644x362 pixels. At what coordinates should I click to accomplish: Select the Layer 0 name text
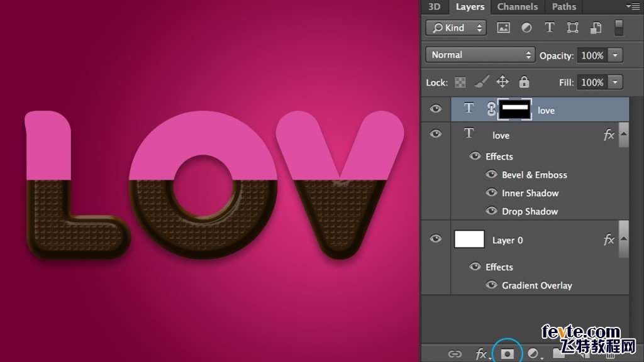click(x=508, y=241)
